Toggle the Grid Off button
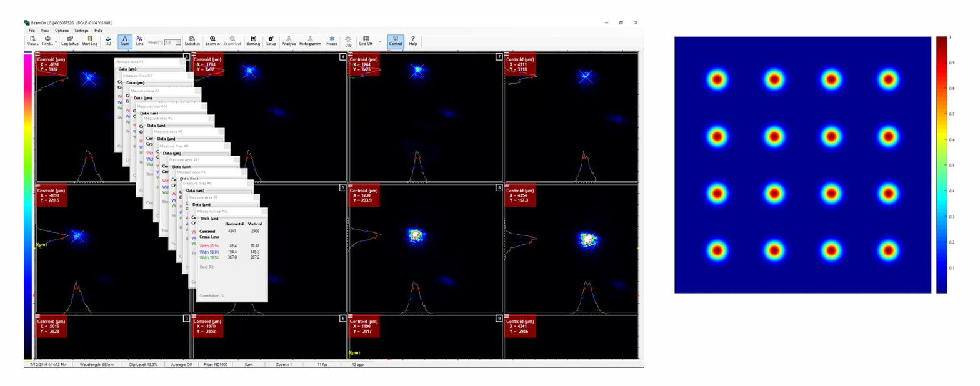Image resolution: width=980 pixels, height=386 pixels. tap(366, 41)
